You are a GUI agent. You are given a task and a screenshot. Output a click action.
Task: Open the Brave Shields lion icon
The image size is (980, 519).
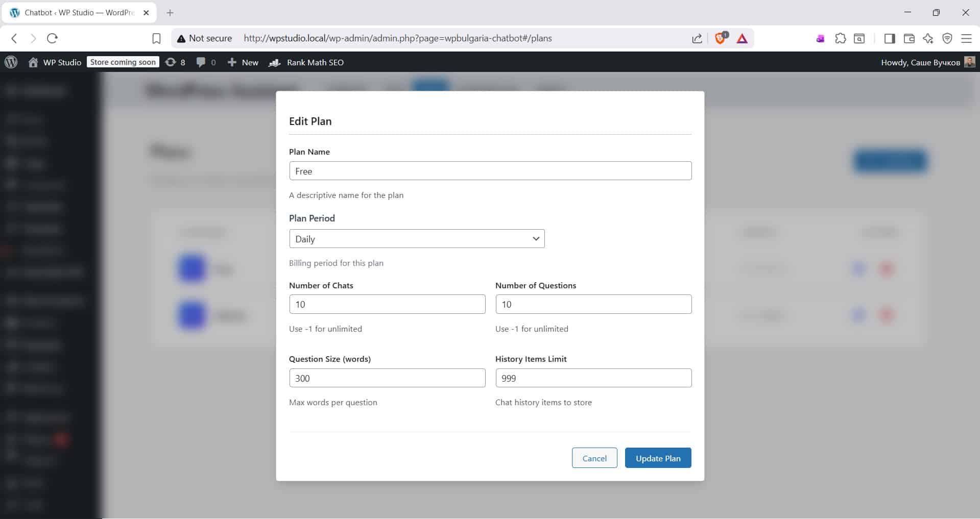[x=720, y=38]
